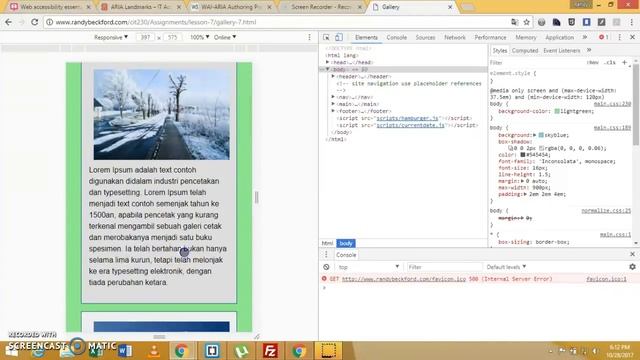Switch to the Memory tab

pyautogui.click(x=526, y=37)
